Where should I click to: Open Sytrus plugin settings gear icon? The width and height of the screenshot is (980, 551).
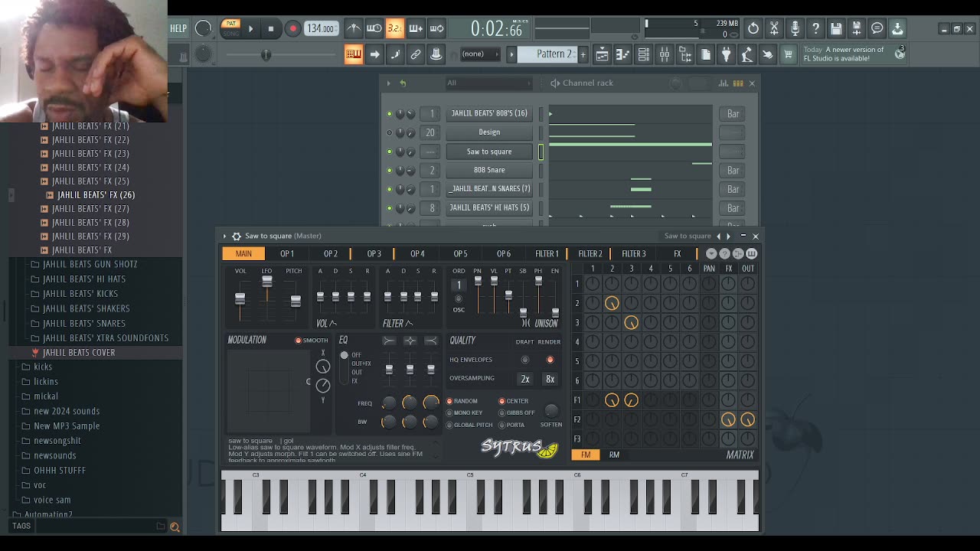pos(237,236)
